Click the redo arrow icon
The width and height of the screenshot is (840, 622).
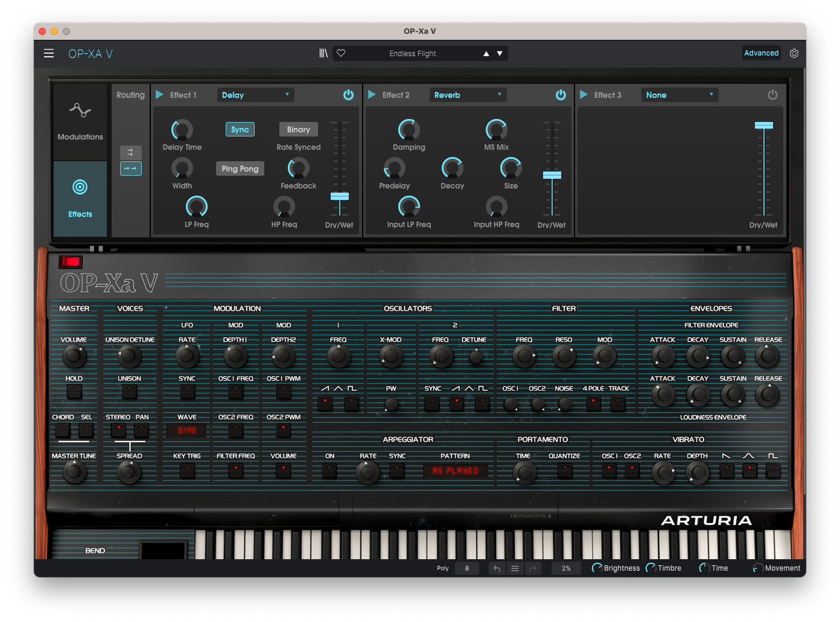point(533,568)
